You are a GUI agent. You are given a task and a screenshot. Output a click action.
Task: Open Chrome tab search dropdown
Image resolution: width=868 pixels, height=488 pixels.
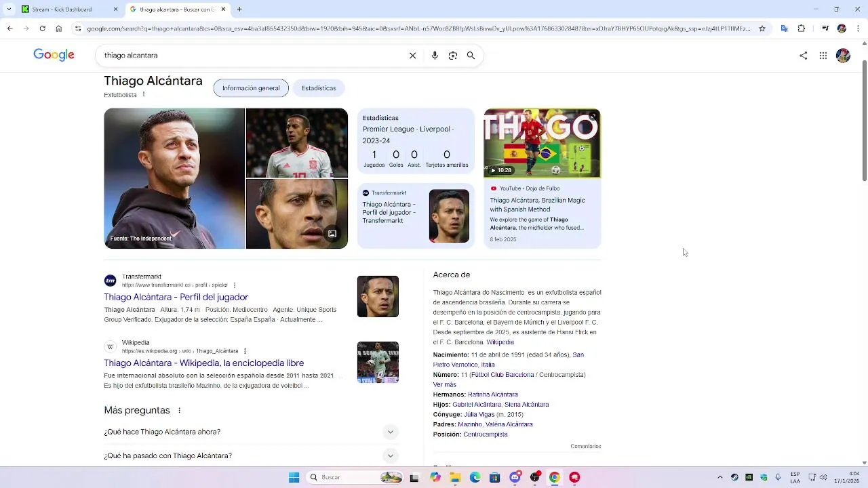[9, 9]
